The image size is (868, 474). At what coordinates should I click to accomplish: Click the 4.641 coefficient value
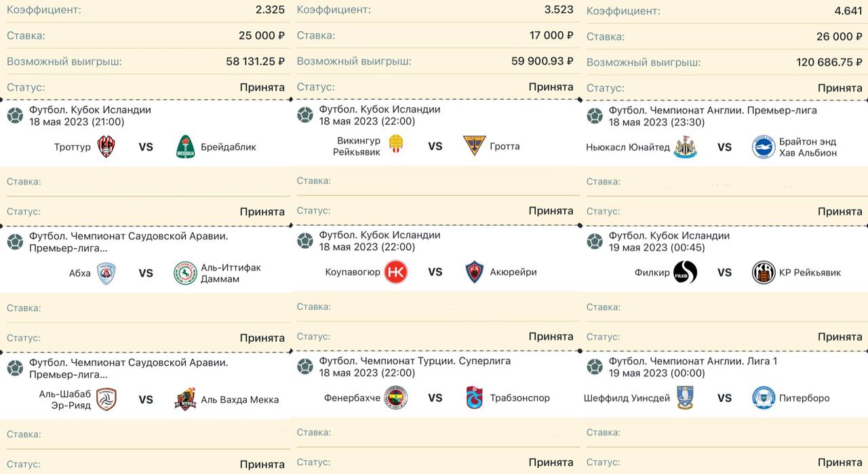(x=846, y=11)
